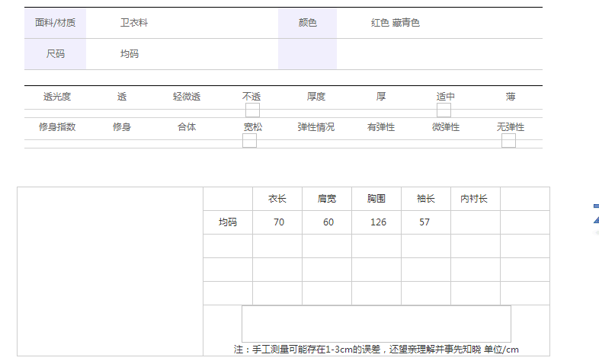The width and height of the screenshot is (599, 364).
Task: Click the 注：手工测量 note text
Action: point(376,350)
